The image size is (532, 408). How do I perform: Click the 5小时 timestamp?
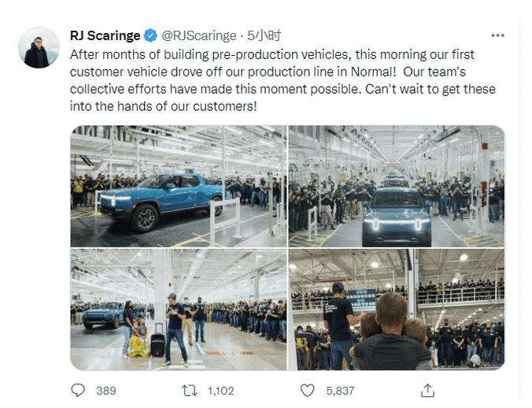[264, 36]
